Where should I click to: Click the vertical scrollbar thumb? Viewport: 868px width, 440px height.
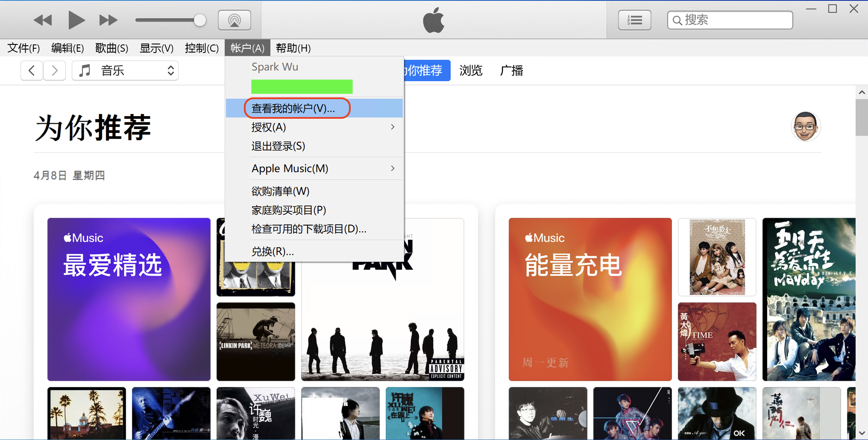pos(862,117)
